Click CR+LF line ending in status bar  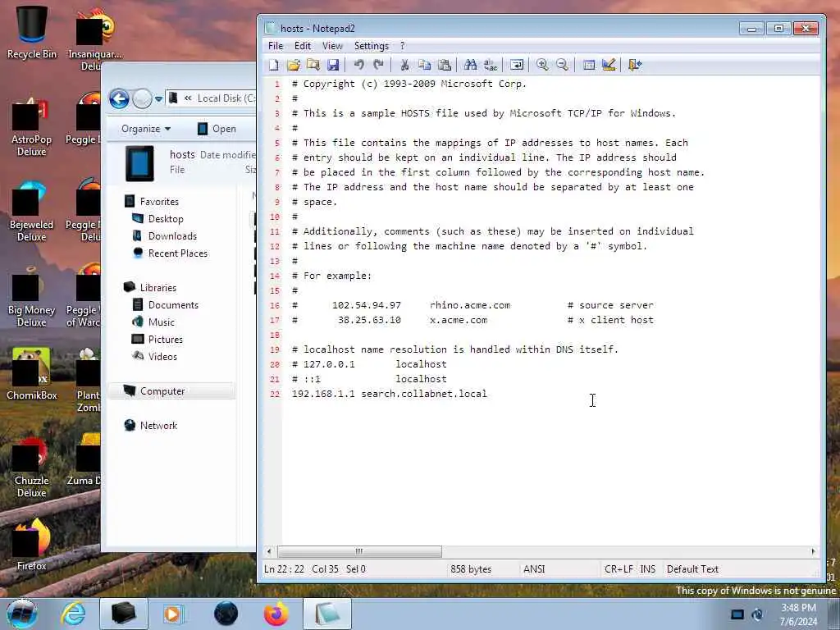619,569
